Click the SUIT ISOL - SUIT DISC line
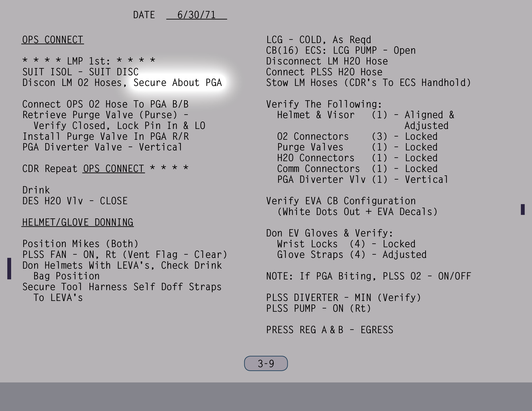Screen dimensions: 532x411 80,72
